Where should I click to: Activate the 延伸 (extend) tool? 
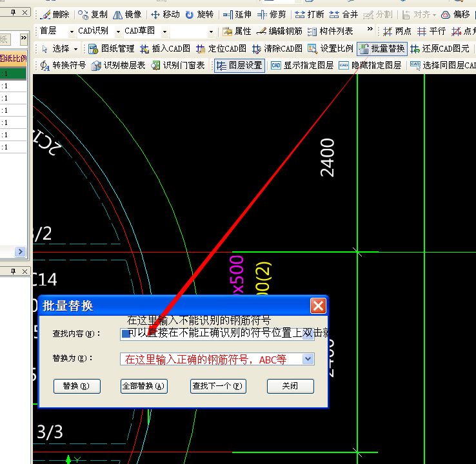point(237,14)
